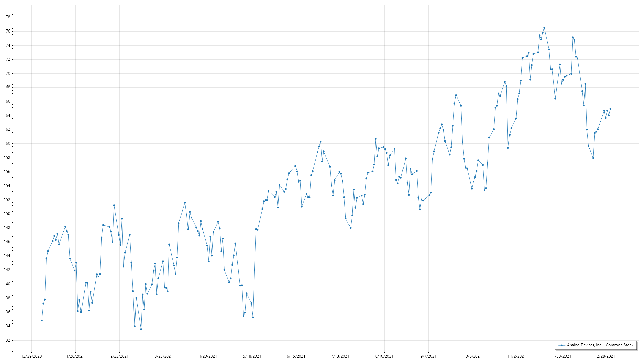The height and width of the screenshot is (362, 644).
Task: Select the 7/13/2021 date label
Action: (340, 356)
